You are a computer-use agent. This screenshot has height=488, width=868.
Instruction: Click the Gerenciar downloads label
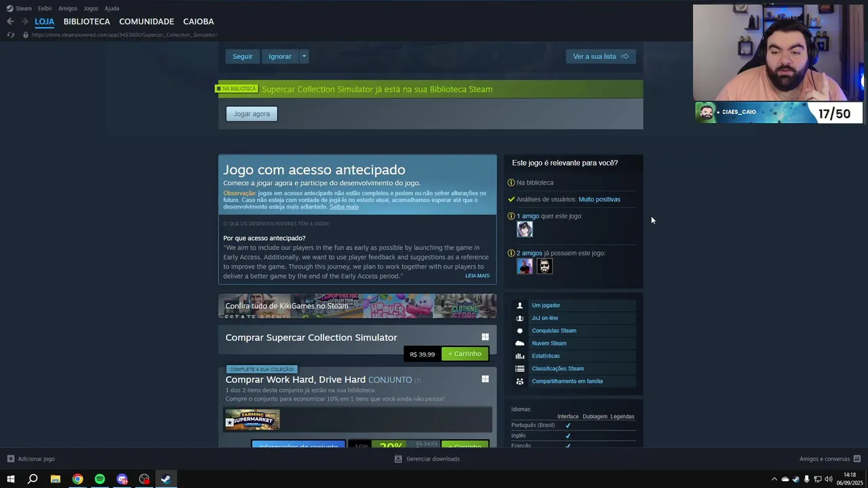click(x=433, y=459)
